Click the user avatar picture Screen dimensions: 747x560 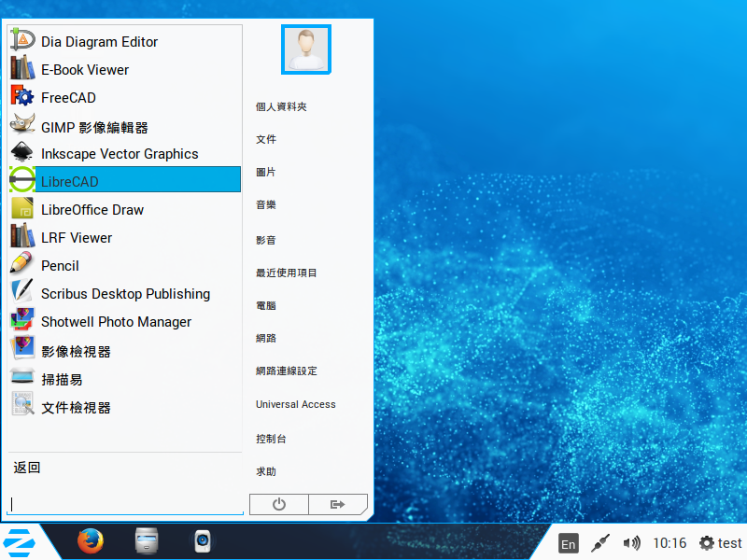(x=306, y=49)
